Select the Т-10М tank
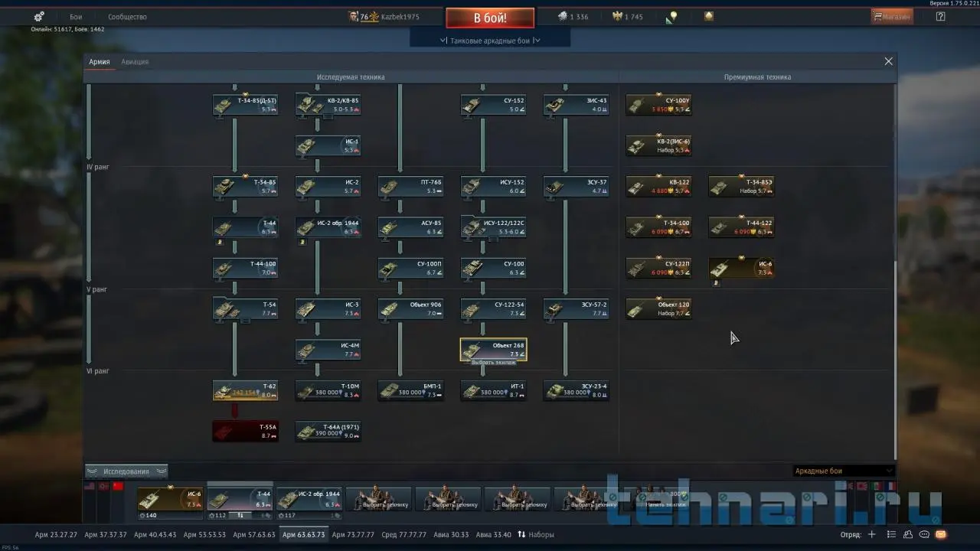The image size is (980, 551). pos(328,390)
